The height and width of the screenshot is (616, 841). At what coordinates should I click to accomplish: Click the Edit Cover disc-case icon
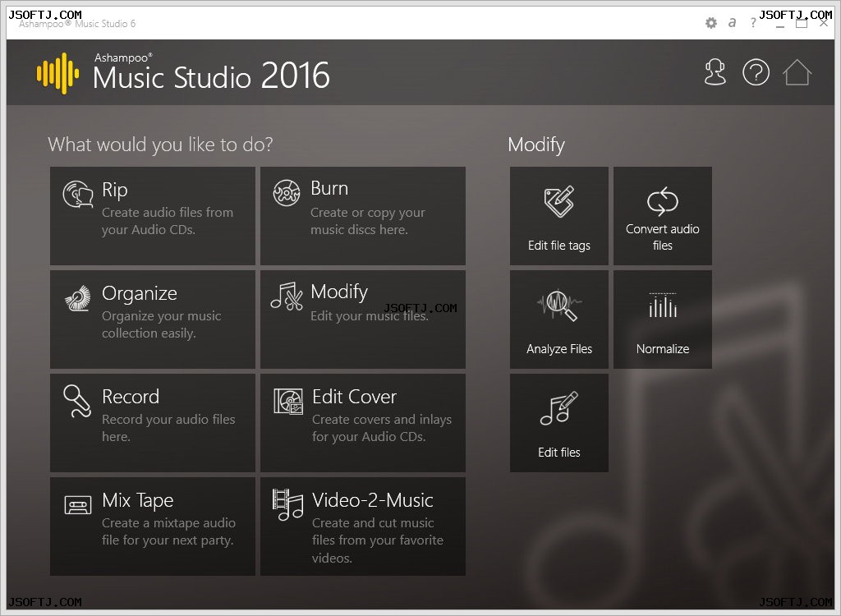pyautogui.click(x=288, y=402)
